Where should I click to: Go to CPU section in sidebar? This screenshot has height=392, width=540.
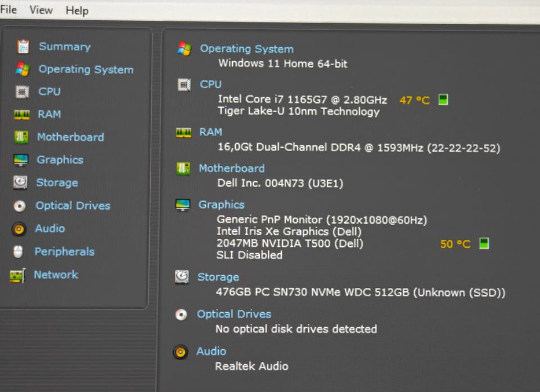click(x=49, y=92)
